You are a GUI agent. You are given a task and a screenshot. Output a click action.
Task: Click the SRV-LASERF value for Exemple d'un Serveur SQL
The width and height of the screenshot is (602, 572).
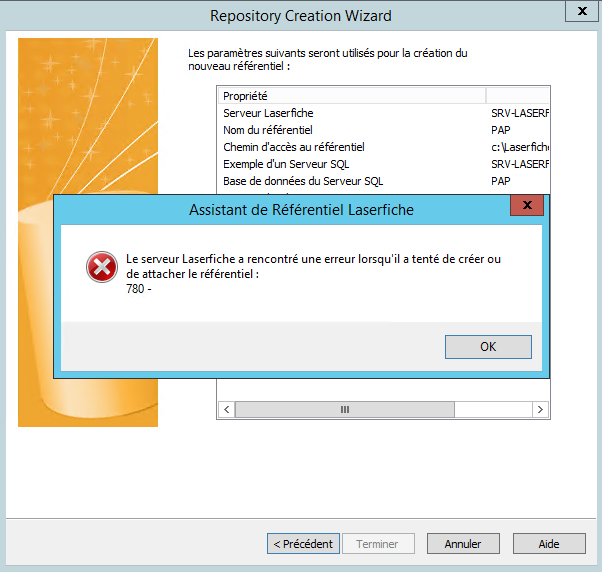(x=520, y=164)
